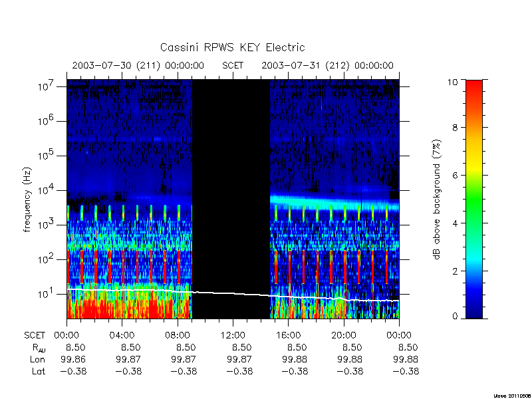Click the colorbar label "10"

[452, 81]
